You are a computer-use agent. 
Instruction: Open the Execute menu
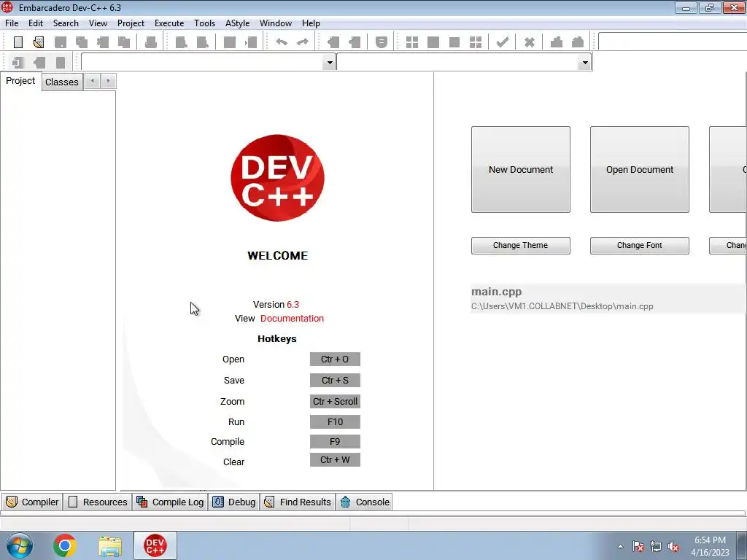tap(169, 23)
